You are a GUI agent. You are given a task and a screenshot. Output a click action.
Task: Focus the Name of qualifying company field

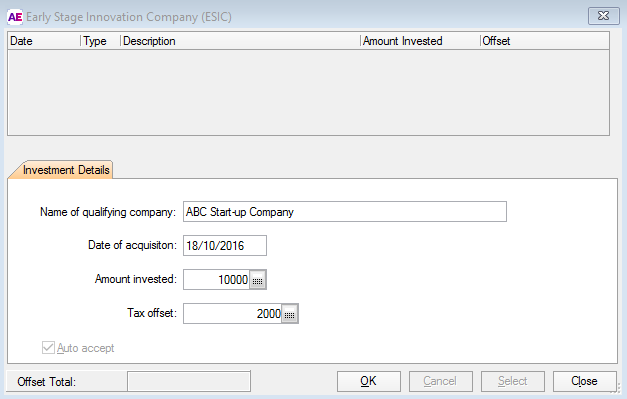345,212
